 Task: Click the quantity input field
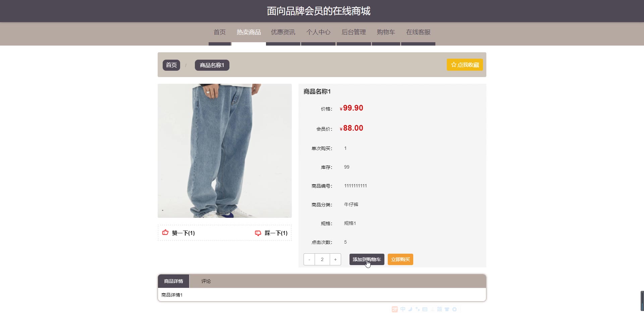(x=322, y=259)
